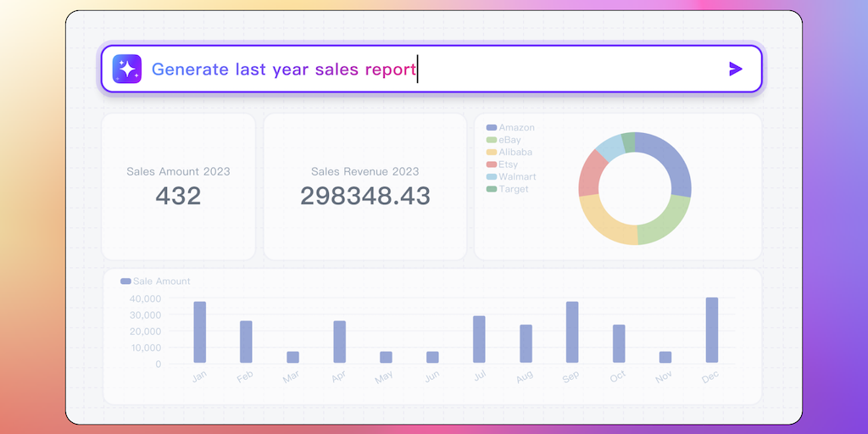Image resolution: width=868 pixels, height=434 pixels.
Task: Click the January bar in chart
Action: (x=200, y=332)
